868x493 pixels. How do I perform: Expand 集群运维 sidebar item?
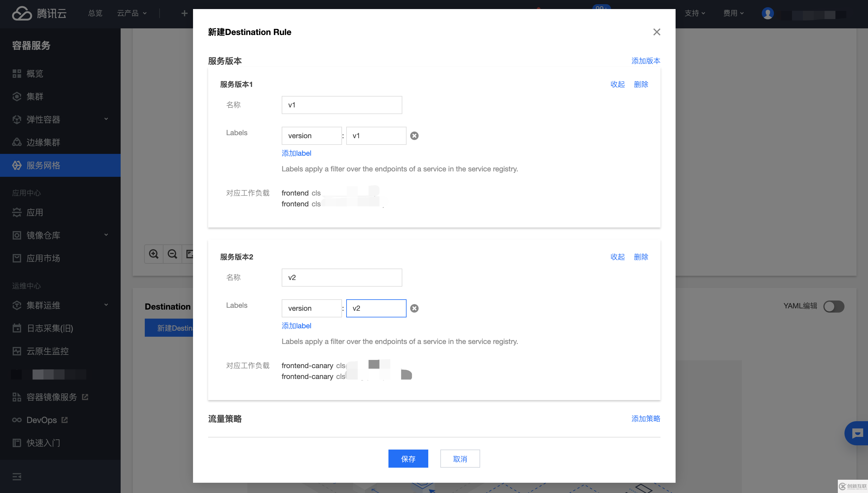60,305
